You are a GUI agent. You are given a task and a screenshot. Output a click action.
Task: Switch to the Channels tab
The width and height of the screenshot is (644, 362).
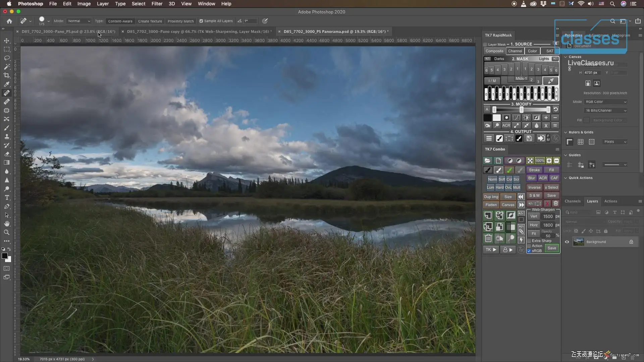[x=573, y=201]
